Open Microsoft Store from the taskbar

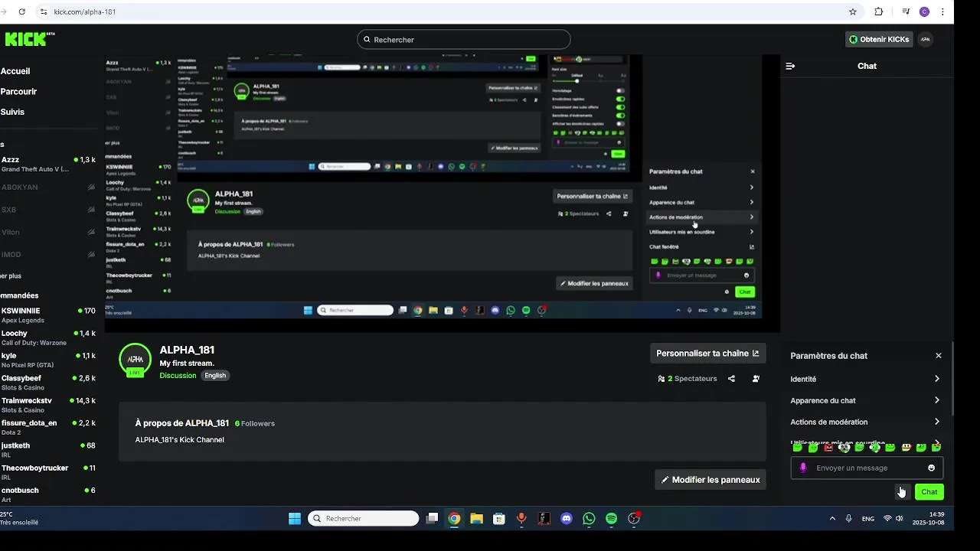(499, 518)
